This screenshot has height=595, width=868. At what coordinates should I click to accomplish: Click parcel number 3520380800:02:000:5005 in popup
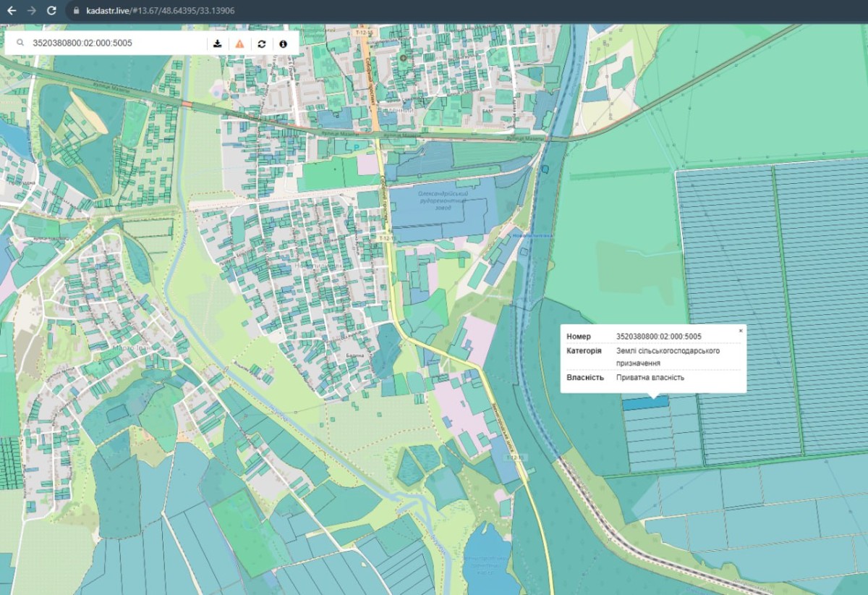click(658, 337)
